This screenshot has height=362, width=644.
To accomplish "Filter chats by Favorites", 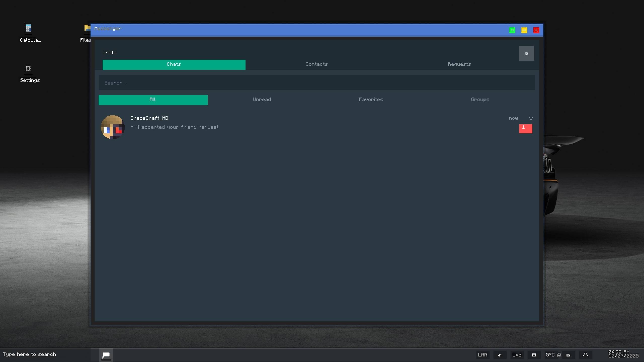I will pos(371,100).
